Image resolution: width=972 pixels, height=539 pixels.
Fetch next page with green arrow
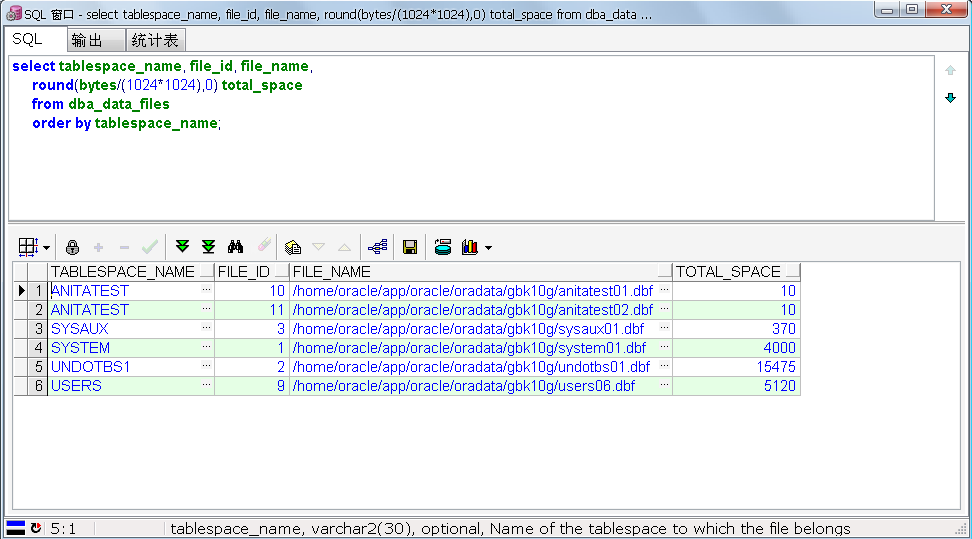pyautogui.click(x=182, y=247)
